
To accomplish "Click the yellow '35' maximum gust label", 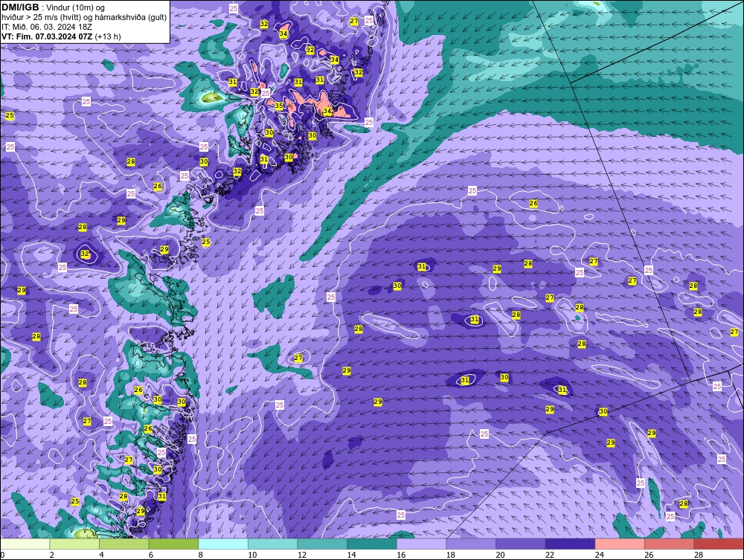I will pos(279,106).
